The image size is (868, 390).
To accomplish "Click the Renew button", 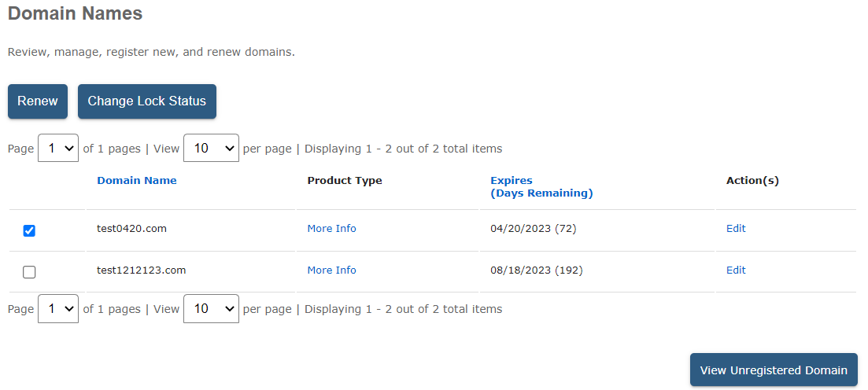I will click(x=38, y=101).
